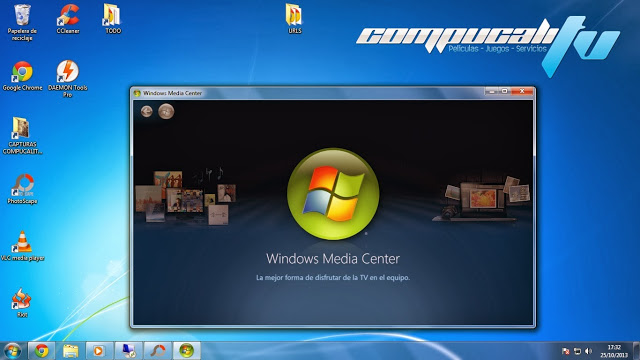640x360 pixels.
Task: Switch to Chrome in the taskbar
Action: click(41, 351)
